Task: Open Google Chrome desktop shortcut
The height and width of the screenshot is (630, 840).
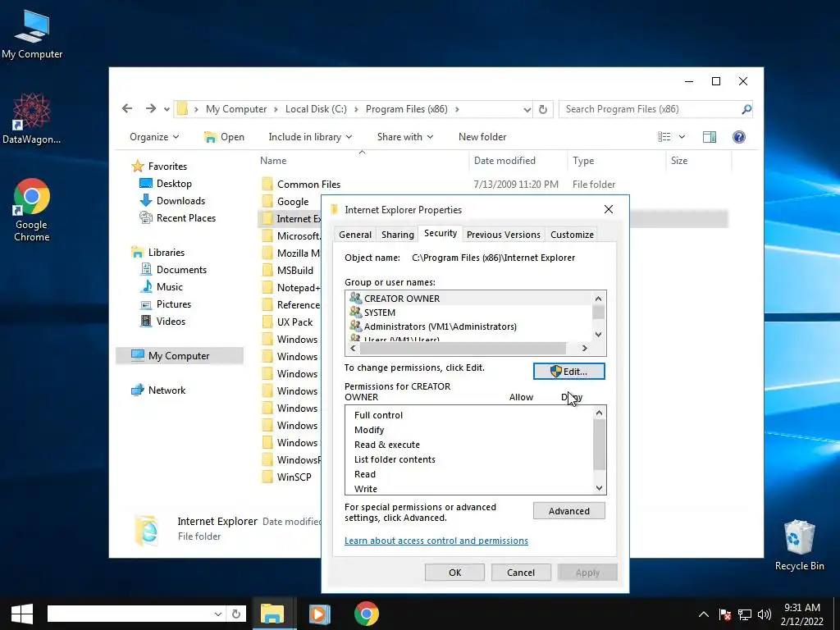Action: click(x=32, y=209)
